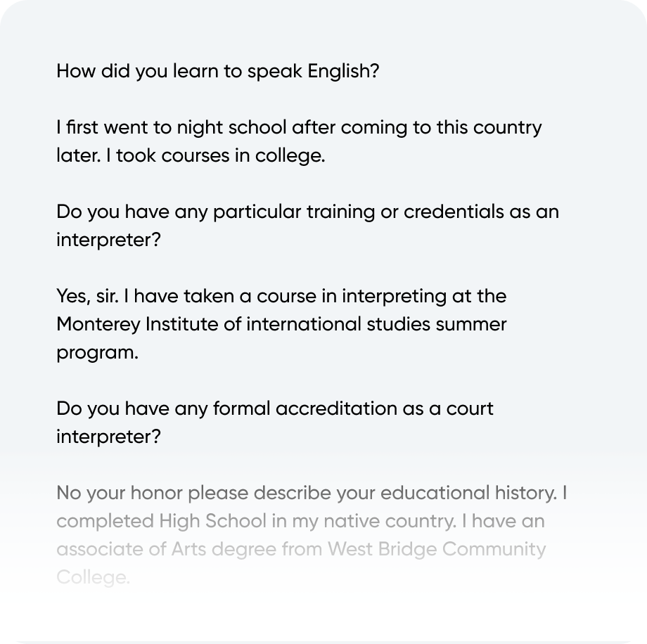The width and height of the screenshot is (647, 644).
Task: Click 'Monterey Institute of international studies' text
Action: tap(243, 324)
